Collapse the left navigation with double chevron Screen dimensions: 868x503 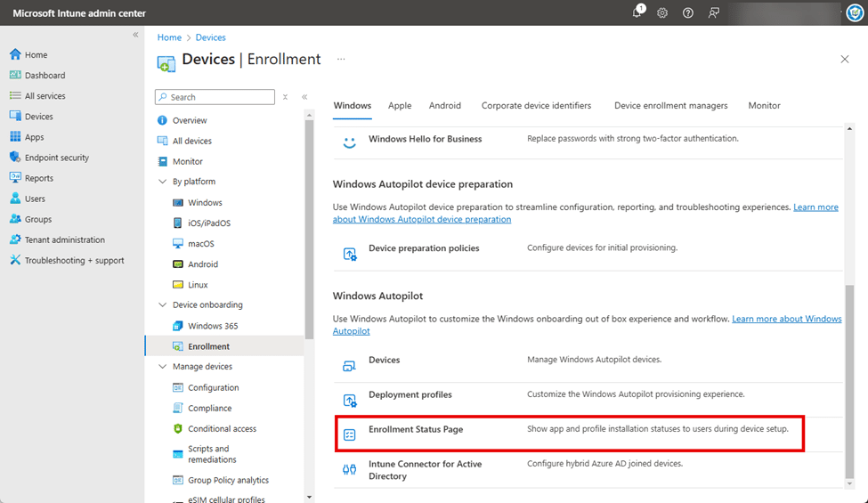(x=136, y=35)
